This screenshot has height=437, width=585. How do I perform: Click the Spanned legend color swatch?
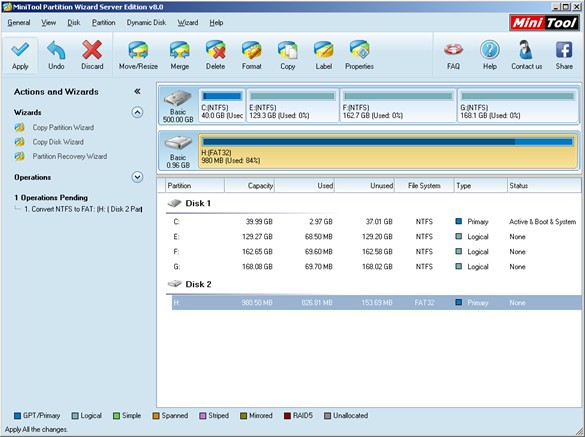point(156,416)
